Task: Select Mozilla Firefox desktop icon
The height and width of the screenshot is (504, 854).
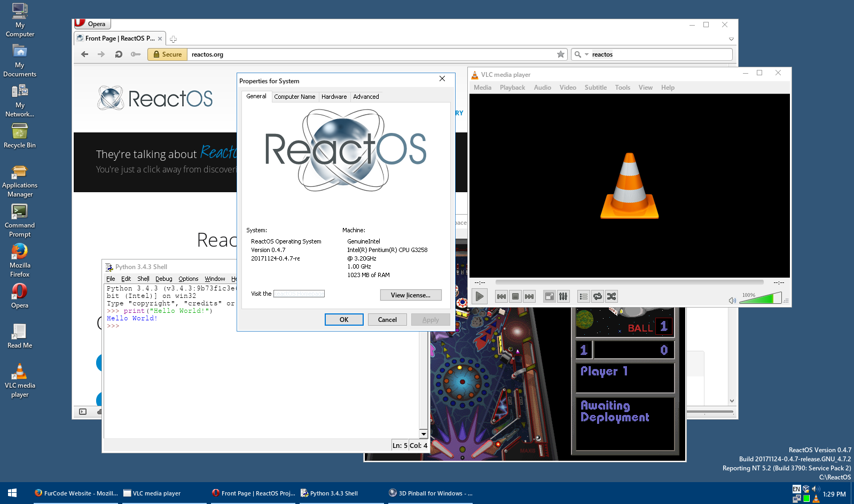Action: click(x=20, y=261)
